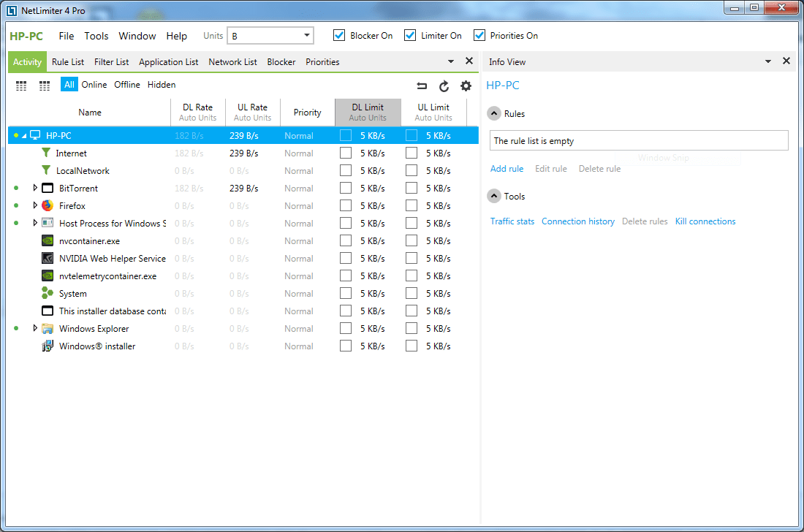The width and height of the screenshot is (804, 532).
Task: Enable DL Limit checkbox for BitTorrent
Action: [346, 188]
